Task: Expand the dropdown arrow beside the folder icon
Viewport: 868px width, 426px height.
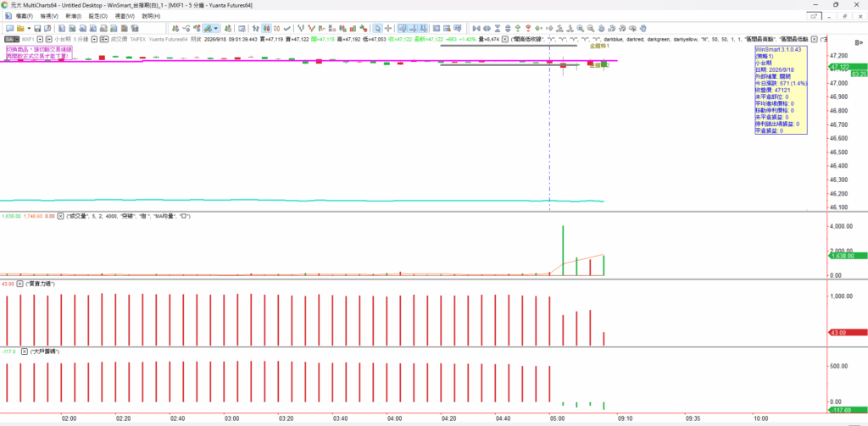Action: coord(29,28)
